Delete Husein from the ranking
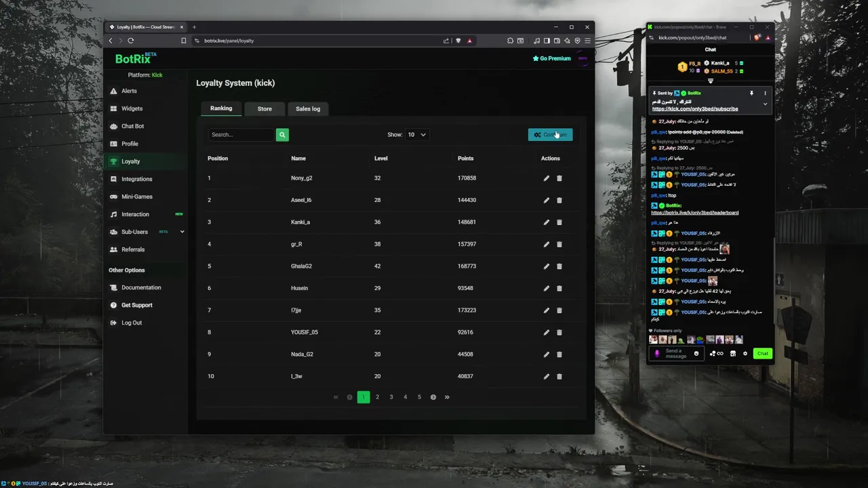This screenshot has width=868, height=488. click(559, 288)
